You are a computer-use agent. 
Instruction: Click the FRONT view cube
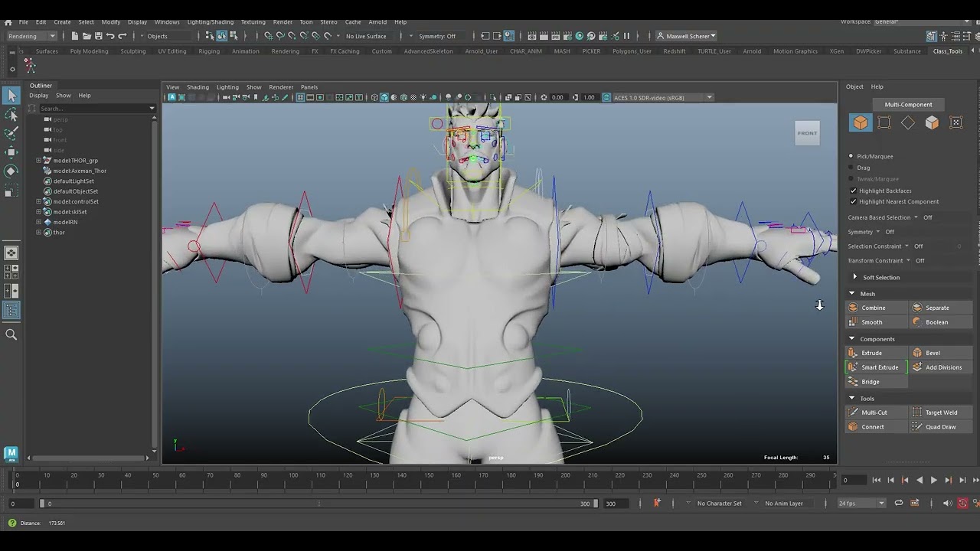click(x=807, y=133)
